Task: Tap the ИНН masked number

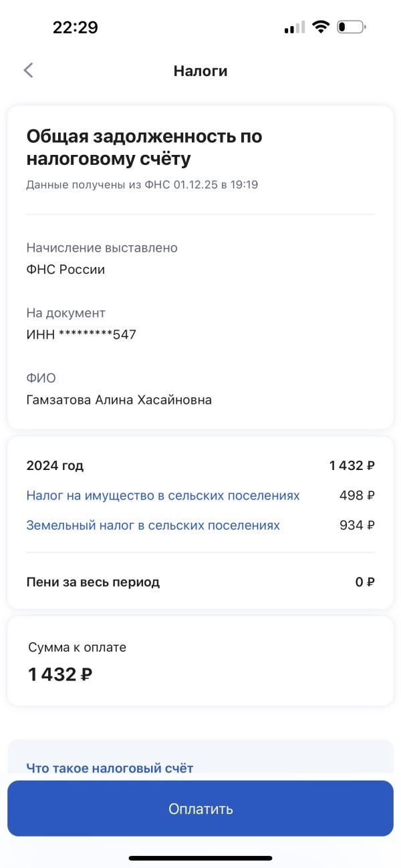Action: (81, 335)
